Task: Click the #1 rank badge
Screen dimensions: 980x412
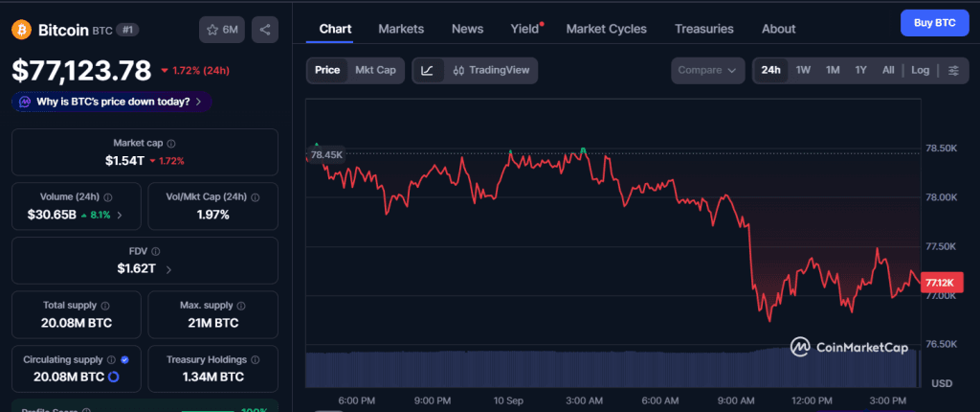Action: [x=128, y=30]
